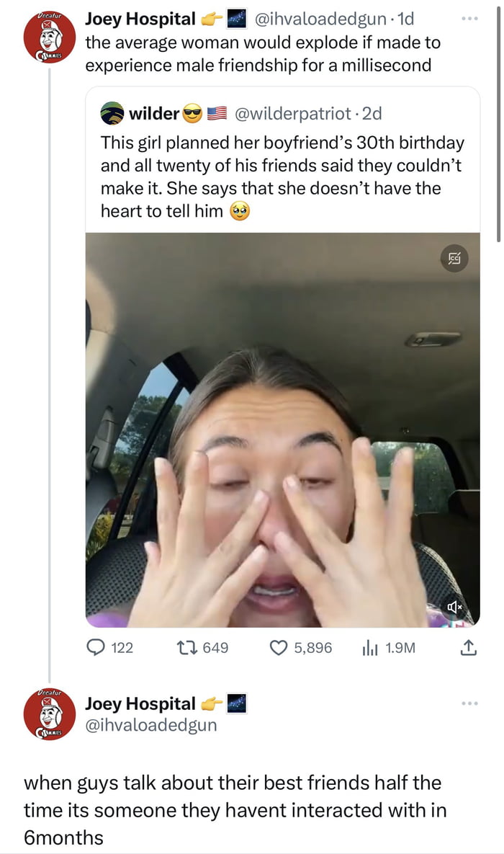Viewport: 504px width, 854px height.
Task: Click the @ihvaloadedgun handle under second tweet
Action: pos(150,725)
